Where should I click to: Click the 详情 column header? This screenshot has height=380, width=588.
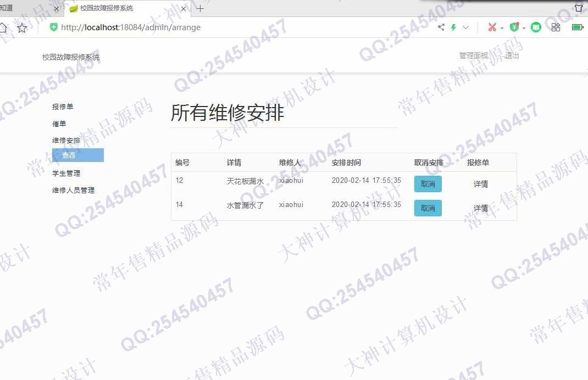pyautogui.click(x=234, y=163)
